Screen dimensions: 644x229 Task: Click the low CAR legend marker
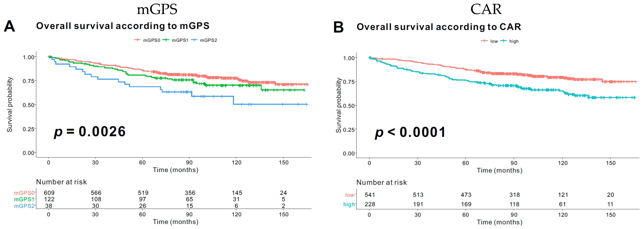click(x=484, y=41)
